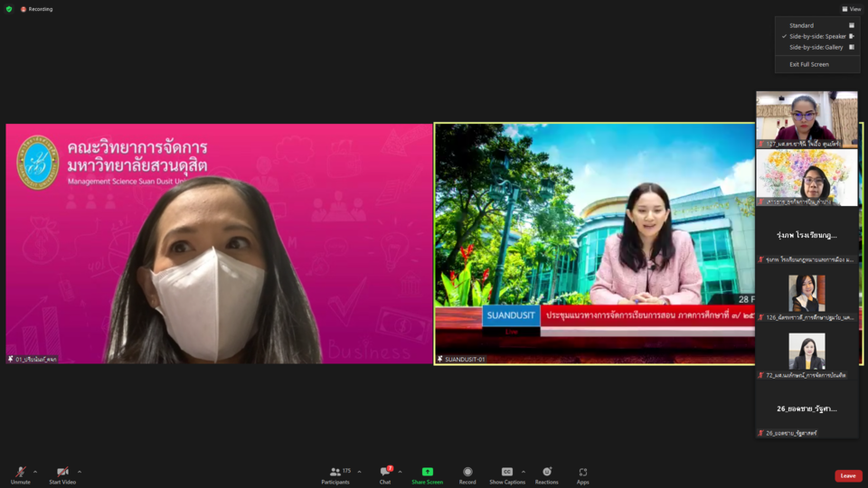This screenshot has width=868, height=488.
Task: Select the floral background participant thumbnail
Action: coord(807,177)
